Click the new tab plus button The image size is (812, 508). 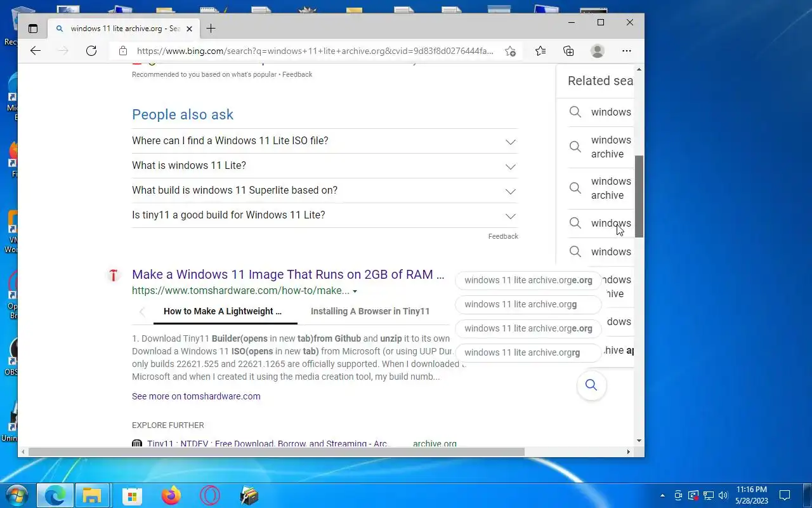(211, 29)
